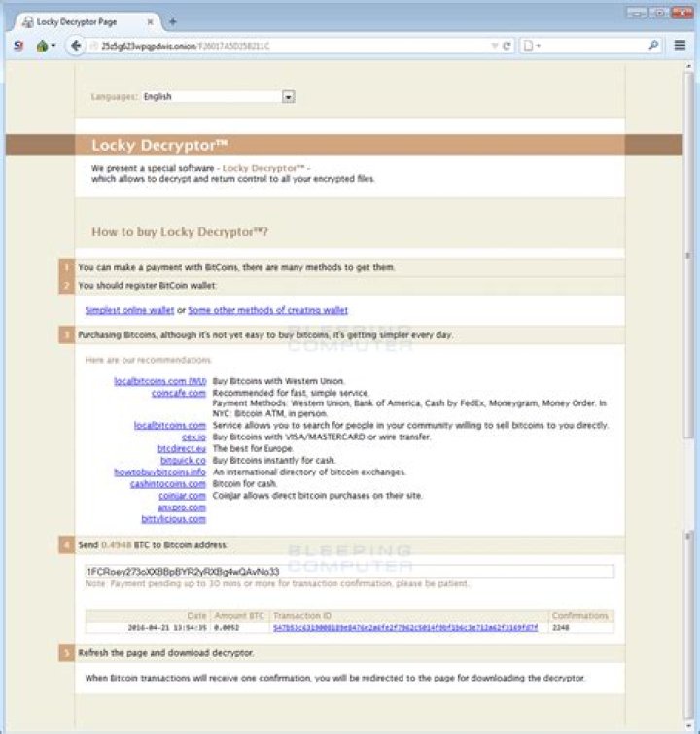Viewport: 700px width, 734px height.
Task: Open the Simplest online wallet link
Action: click(x=129, y=310)
